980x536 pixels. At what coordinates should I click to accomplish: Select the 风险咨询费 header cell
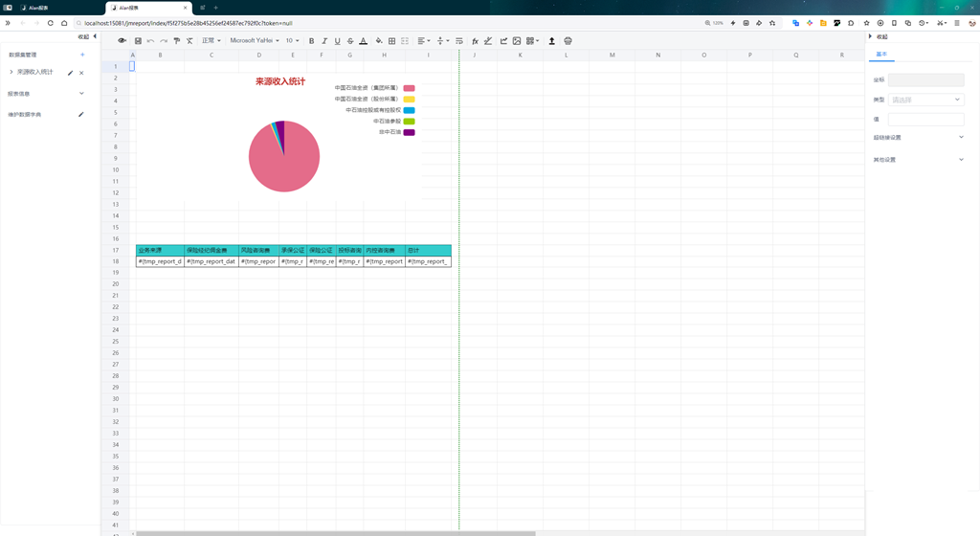click(x=258, y=250)
